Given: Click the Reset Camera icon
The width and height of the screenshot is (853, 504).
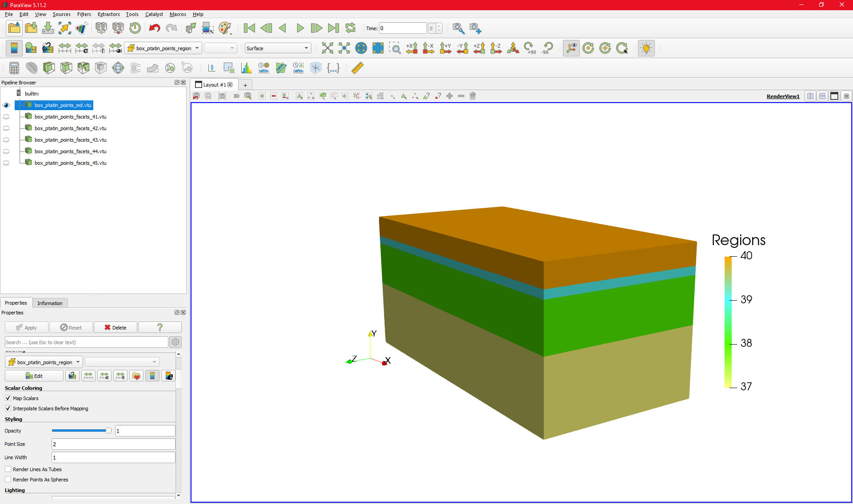Looking at the screenshot, I should click(327, 48).
